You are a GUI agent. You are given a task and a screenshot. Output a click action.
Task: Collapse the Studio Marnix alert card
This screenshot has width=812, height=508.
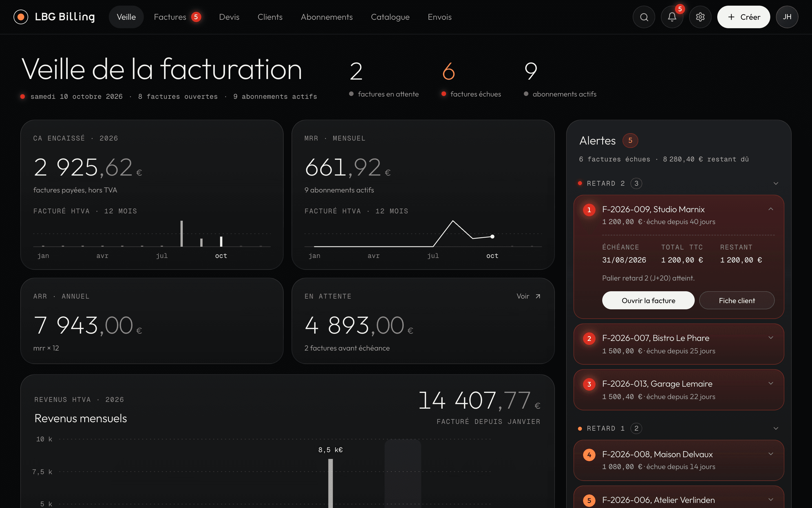(x=771, y=209)
